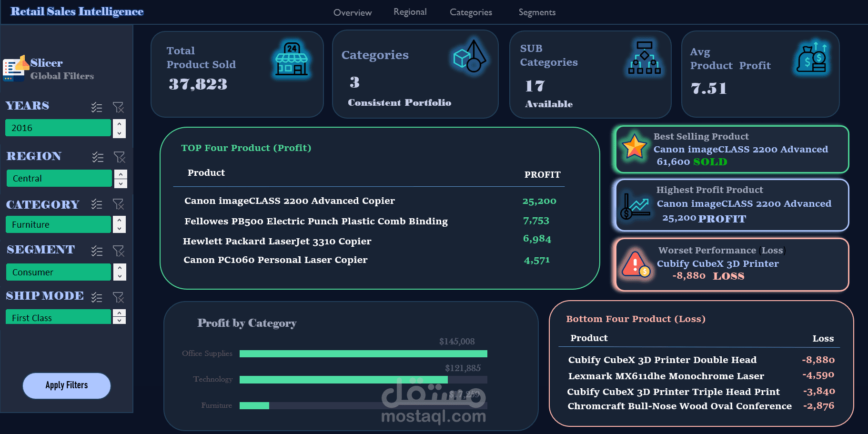
Task: Toggle multi-select for CATEGORY slicer
Action: pos(97,204)
